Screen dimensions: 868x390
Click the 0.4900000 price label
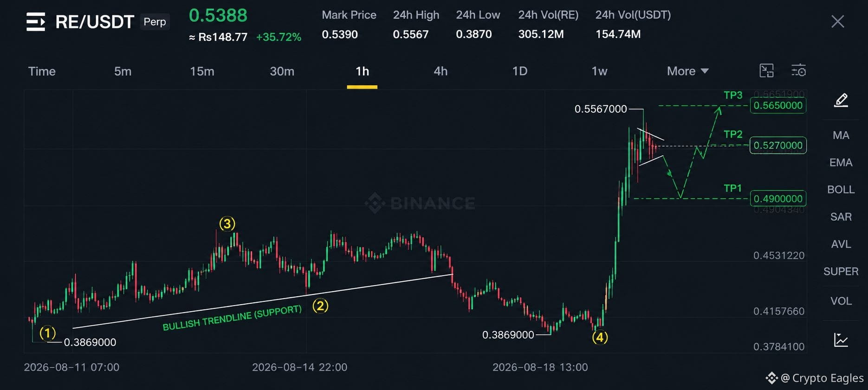pyautogui.click(x=778, y=199)
